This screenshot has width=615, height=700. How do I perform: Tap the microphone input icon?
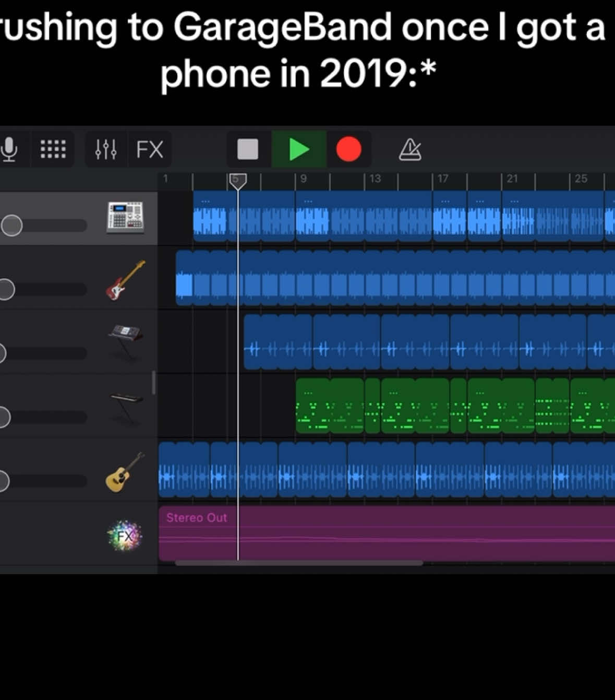click(x=9, y=149)
